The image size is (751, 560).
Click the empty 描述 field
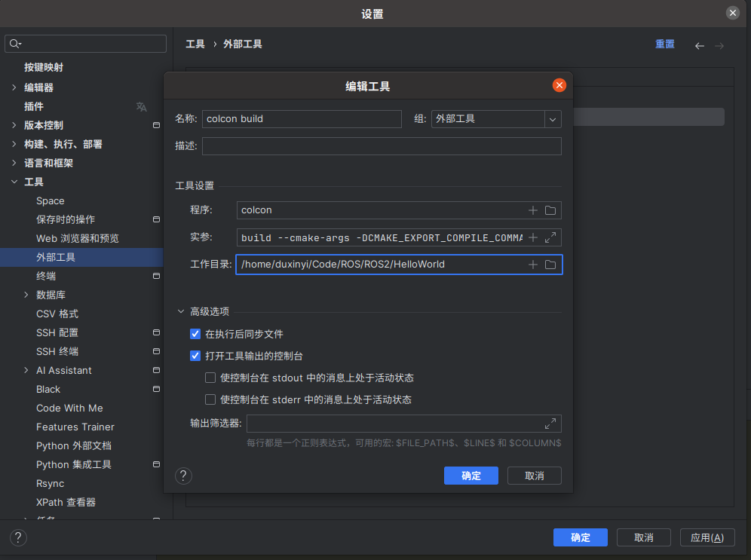382,146
